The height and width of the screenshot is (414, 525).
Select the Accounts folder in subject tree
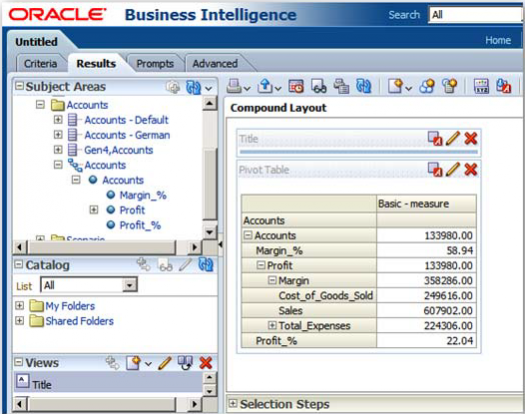87,105
